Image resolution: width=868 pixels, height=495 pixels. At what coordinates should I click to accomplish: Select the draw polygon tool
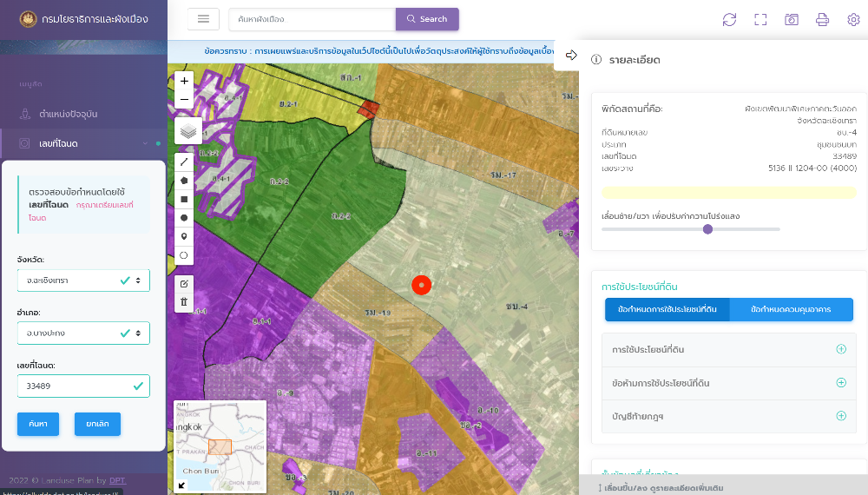[x=184, y=181]
